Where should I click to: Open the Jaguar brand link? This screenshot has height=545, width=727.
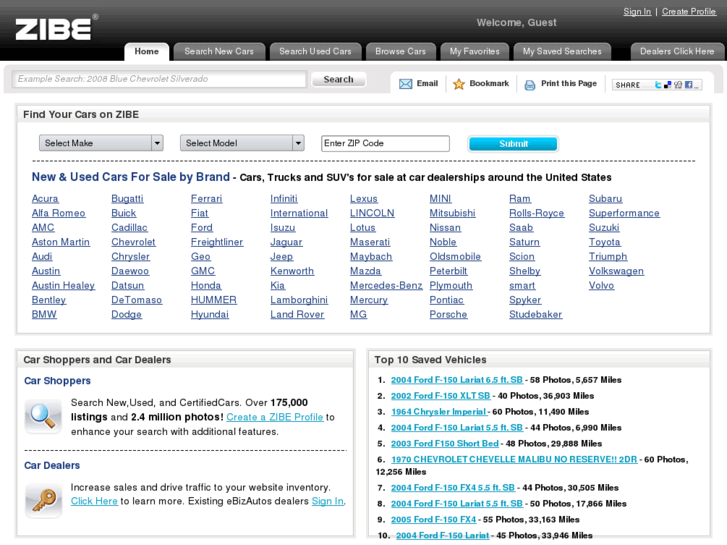(x=286, y=242)
